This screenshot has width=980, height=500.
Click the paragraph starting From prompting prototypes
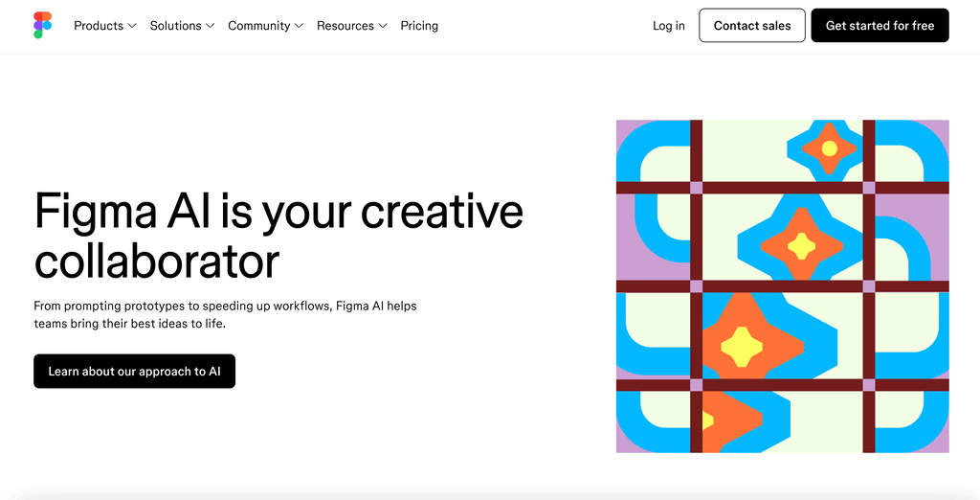click(x=225, y=315)
